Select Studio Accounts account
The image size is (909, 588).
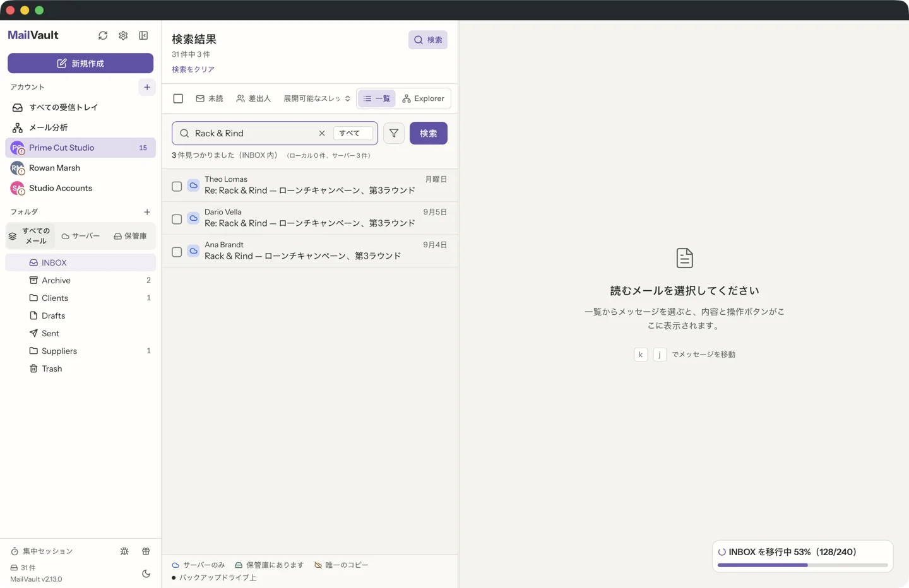coord(80,188)
